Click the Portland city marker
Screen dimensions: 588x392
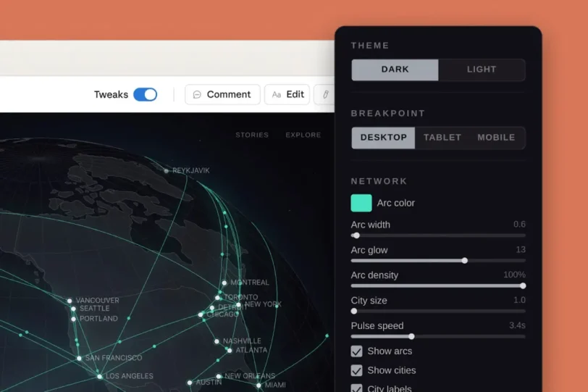click(74, 320)
